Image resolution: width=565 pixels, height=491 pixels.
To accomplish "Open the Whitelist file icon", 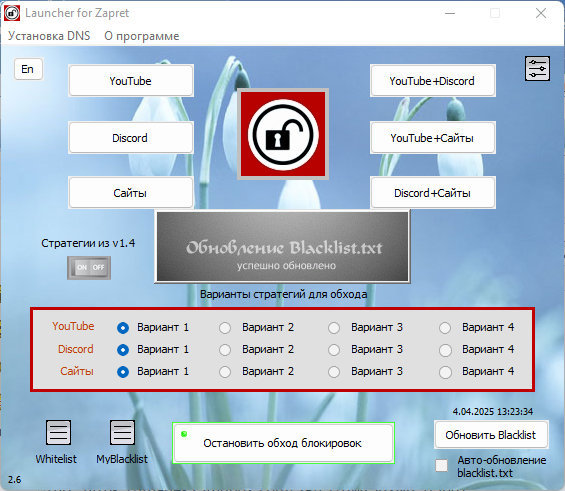I will [x=58, y=432].
